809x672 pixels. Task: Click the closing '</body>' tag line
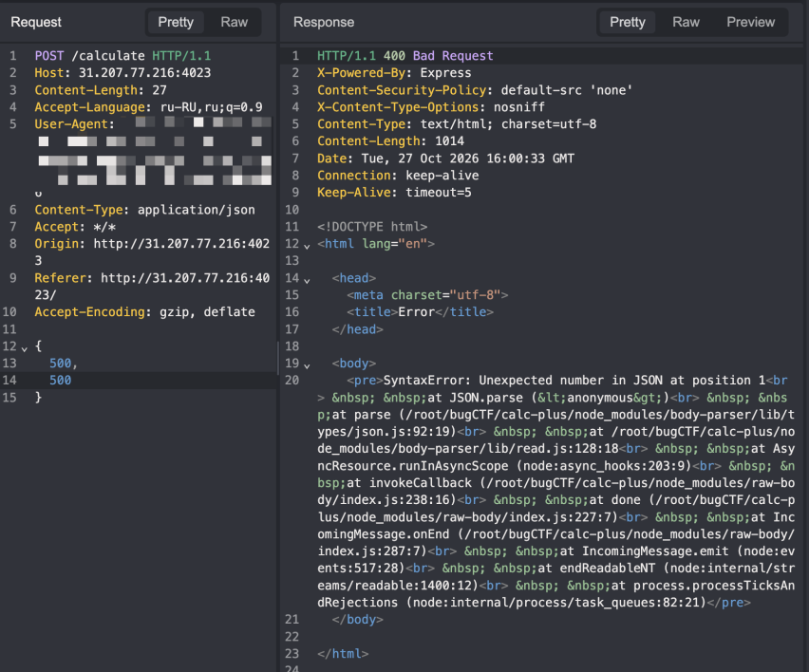click(357, 620)
